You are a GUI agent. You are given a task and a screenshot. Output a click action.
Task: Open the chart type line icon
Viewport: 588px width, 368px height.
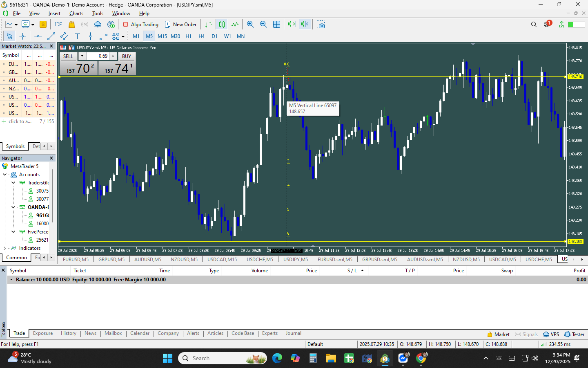(9, 25)
